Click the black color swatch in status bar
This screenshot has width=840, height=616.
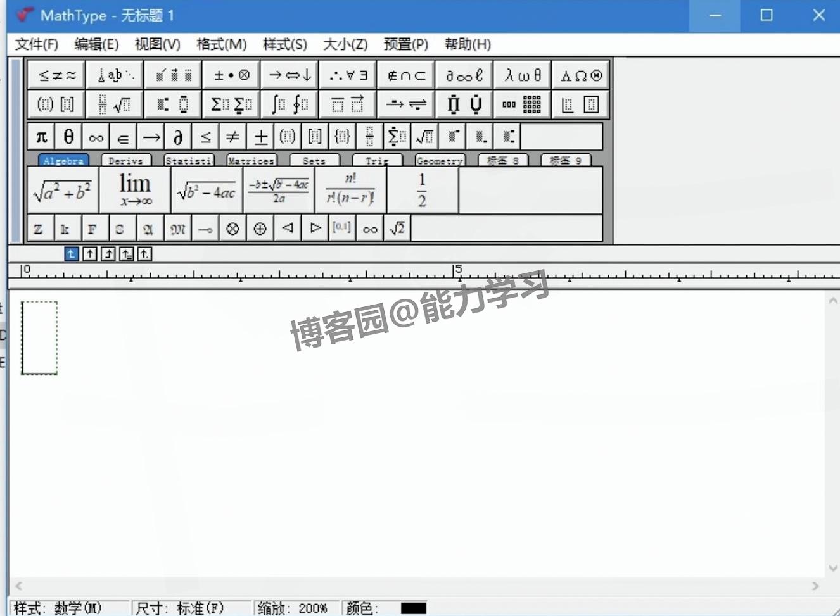(414, 608)
